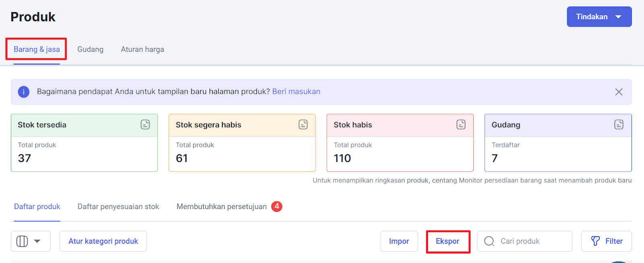Click the value 61 under Stok segera habis
This screenshot has width=644, height=263.
coord(182,158)
